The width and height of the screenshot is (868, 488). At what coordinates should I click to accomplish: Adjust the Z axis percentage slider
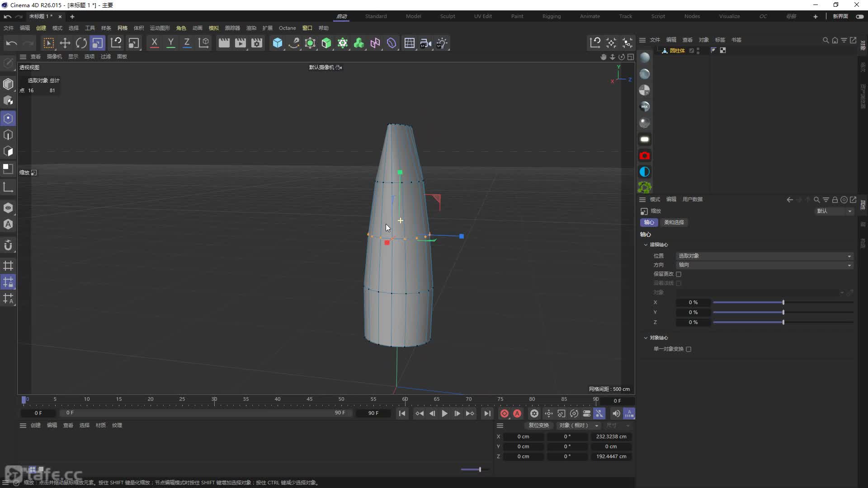(783, 322)
